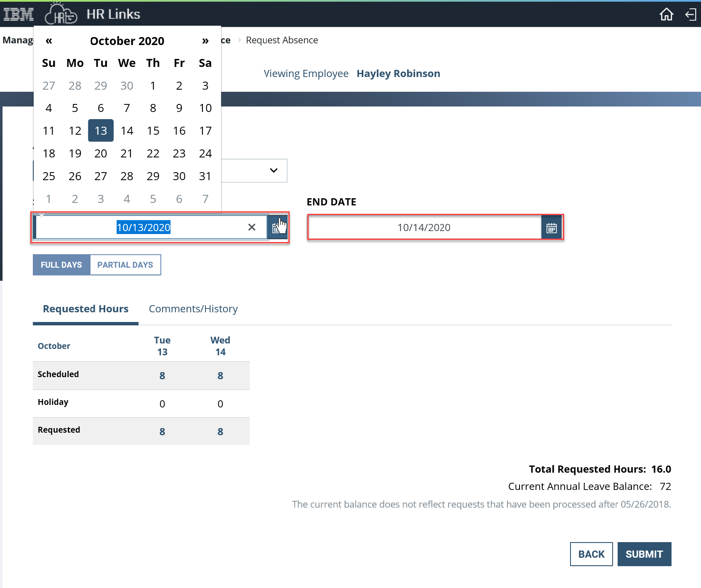Select October 31 in the calendar
The image size is (701, 588).
tap(205, 176)
